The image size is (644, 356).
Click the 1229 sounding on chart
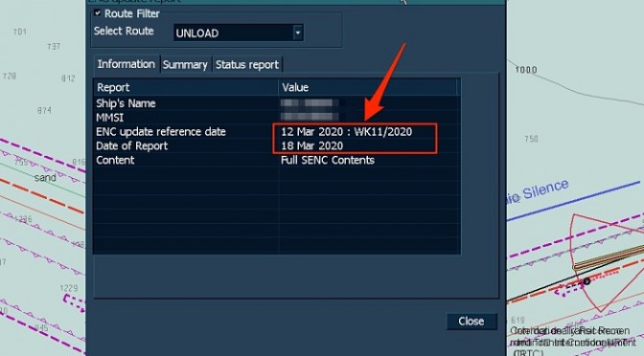click(x=69, y=288)
